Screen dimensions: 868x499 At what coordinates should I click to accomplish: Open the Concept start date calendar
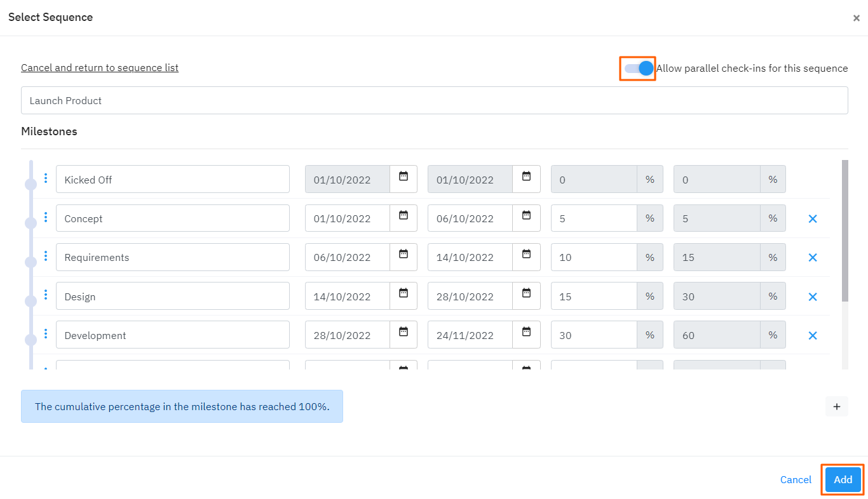tap(403, 218)
